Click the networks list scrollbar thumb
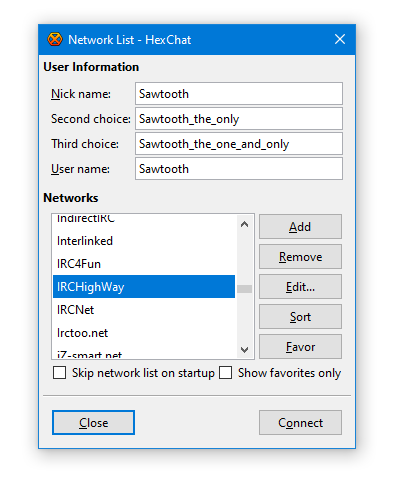This screenshot has width=401, height=482. click(244, 289)
